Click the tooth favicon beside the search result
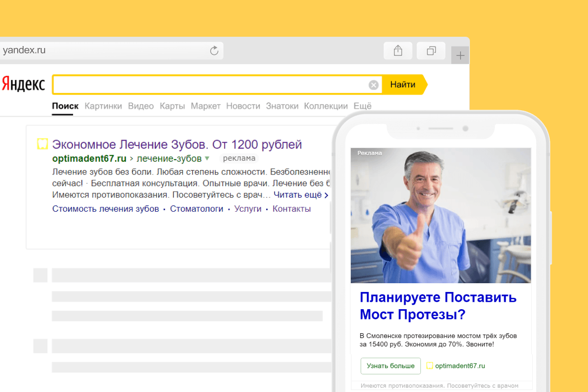Image resolution: width=588 pixels, height=392 pixels. click(x=43, y=144)
